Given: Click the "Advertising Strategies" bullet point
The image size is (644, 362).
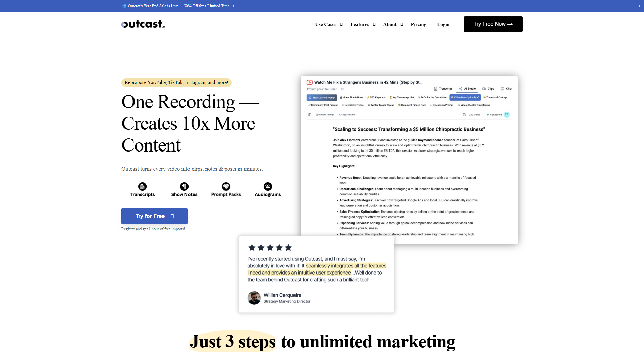Looking at the screenshot, I should (408, 203).
